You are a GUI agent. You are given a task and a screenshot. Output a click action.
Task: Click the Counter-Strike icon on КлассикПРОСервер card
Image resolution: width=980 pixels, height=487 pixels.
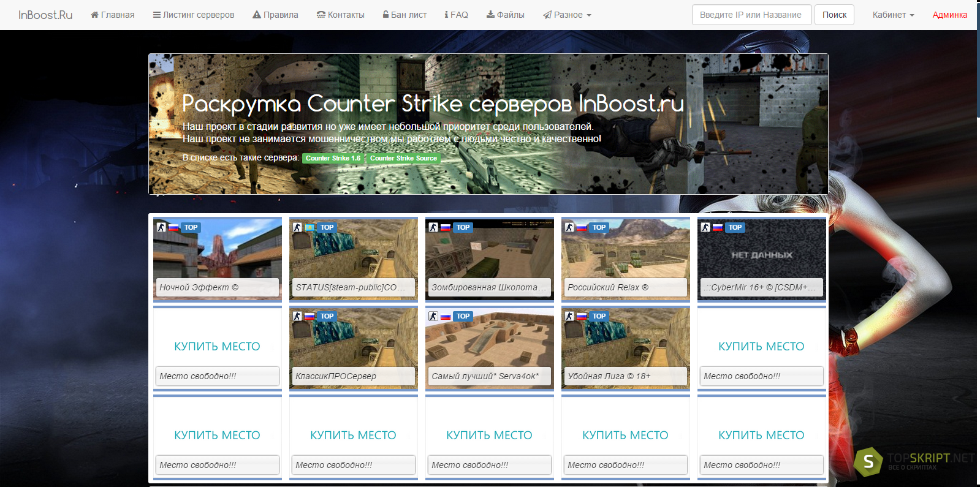pyautogui.click(x=297, y=316)
